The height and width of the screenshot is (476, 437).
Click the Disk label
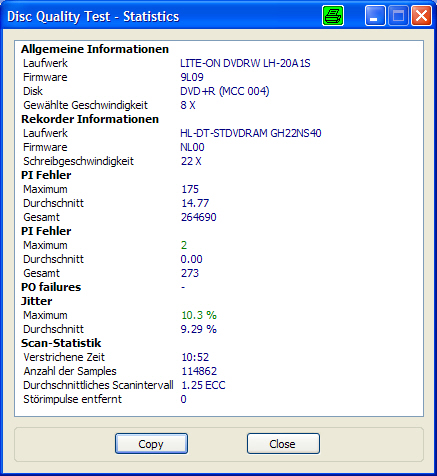pyautogui.click(x=33, y=91)
